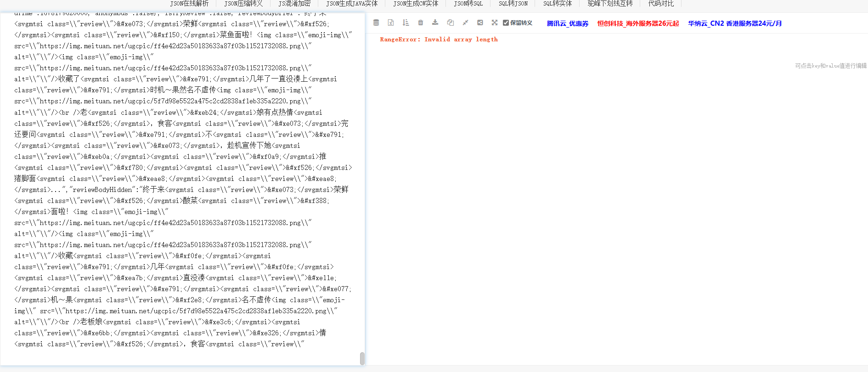Follow the 恒创科技_海外服务器26元起 link
868x372 pixels.
(x=638, y=23)
